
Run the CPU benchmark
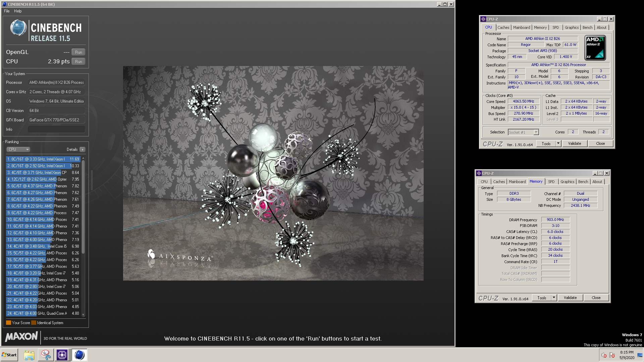tap(78, 62)
